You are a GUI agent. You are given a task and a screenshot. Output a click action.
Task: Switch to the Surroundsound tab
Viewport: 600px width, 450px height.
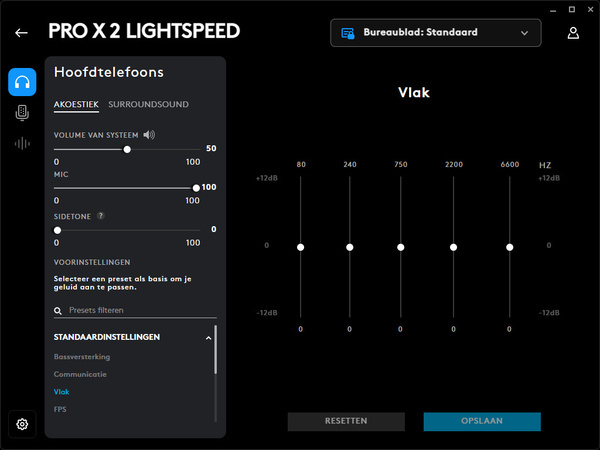pyautogui.click(x=148, y=104)
